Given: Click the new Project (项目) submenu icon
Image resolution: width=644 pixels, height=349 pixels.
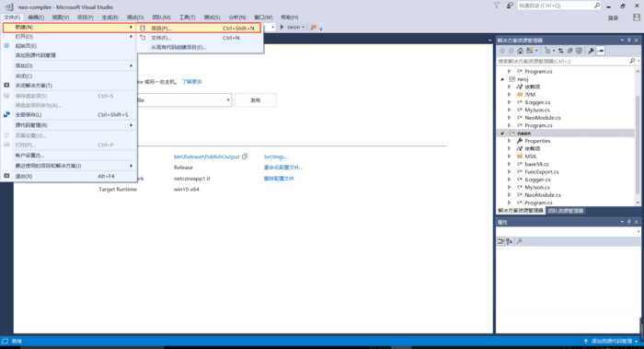Looking at the screenshot, I should [143, 28].
